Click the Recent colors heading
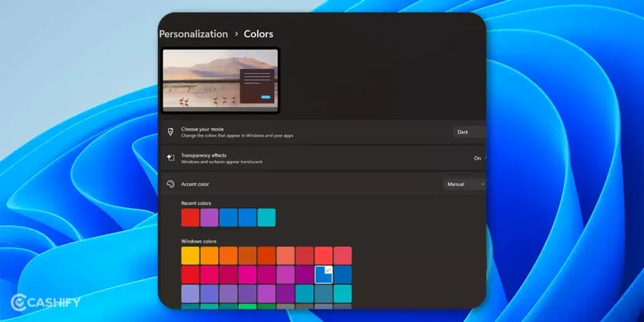Image resolution: width=644 pixels, height=322 pixels. click(x=196, y=203)
